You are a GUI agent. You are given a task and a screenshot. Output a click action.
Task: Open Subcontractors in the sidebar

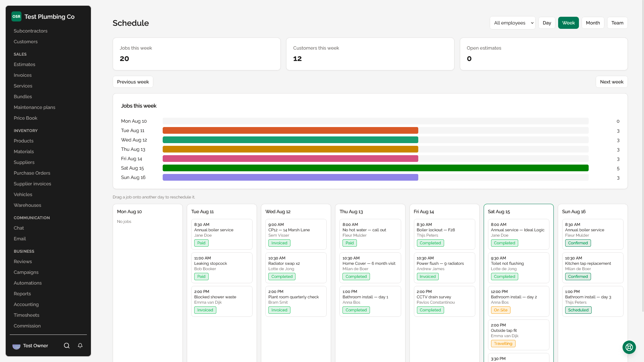(x=31, y=31)
